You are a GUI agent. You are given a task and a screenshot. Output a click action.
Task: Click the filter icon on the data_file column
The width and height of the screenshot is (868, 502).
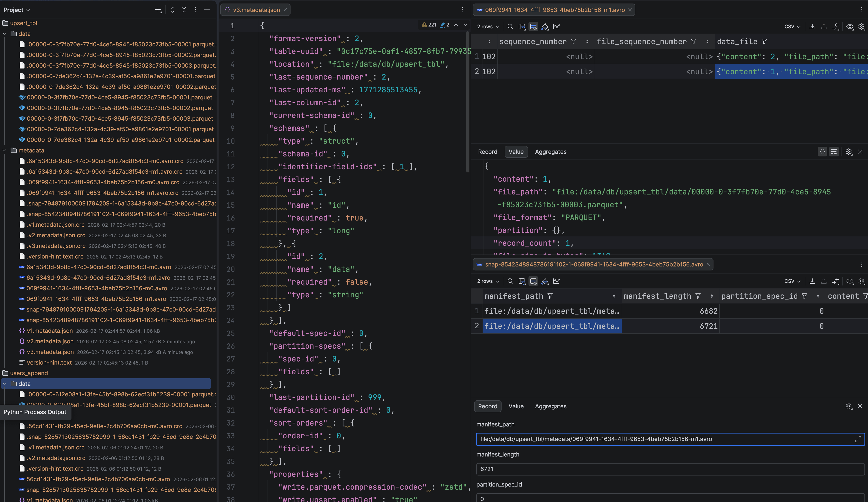tap(764, 42)
